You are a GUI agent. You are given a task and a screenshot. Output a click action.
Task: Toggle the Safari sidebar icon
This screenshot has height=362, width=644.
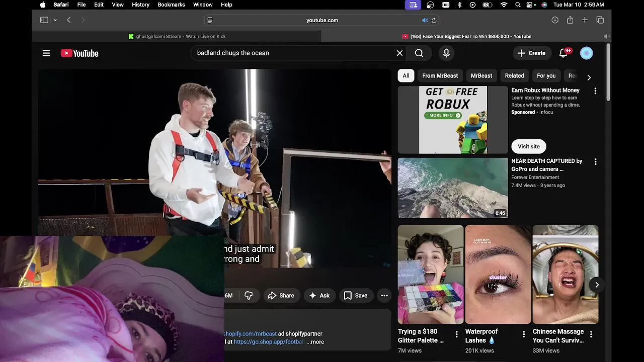point(44,20)
